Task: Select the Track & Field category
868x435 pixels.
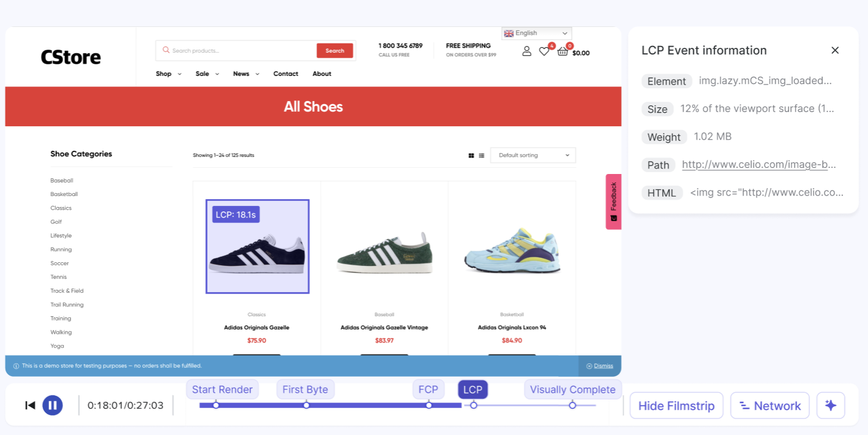Action: pyautogui.click(x=67, y=291)
